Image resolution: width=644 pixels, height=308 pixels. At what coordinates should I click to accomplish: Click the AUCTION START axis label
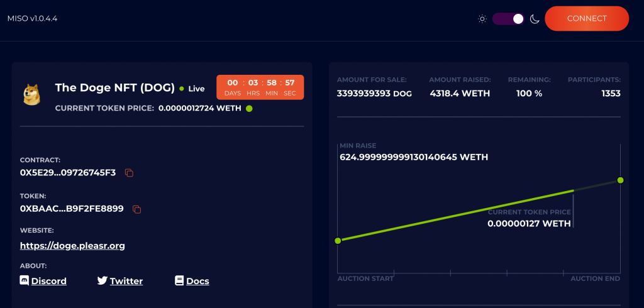coord(365,279)
